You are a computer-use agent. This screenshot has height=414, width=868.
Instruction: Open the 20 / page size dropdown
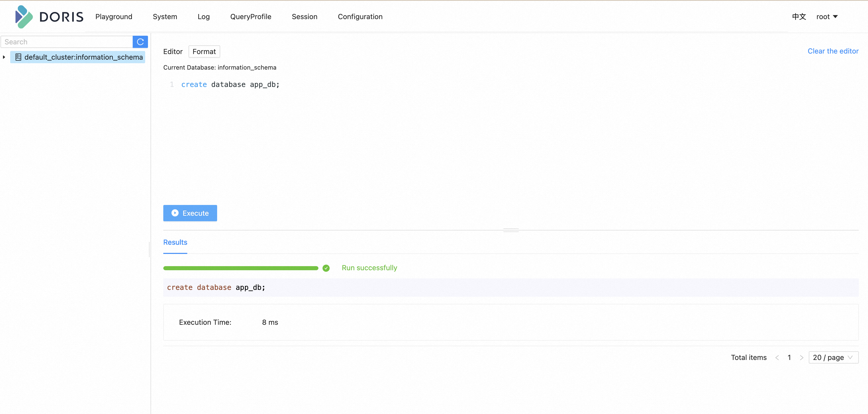[833, 357]
